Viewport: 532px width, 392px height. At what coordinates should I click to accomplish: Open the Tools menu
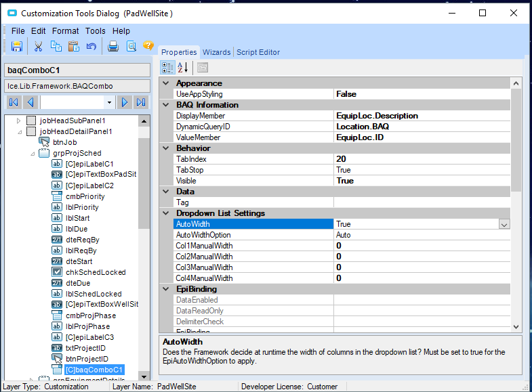coord(96,31)
